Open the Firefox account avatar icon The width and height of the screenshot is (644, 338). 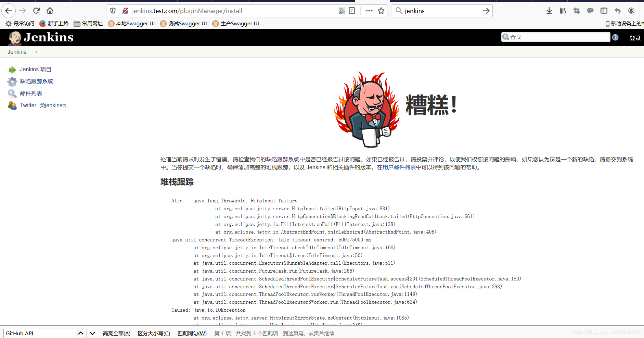click(x=631, y=11)
